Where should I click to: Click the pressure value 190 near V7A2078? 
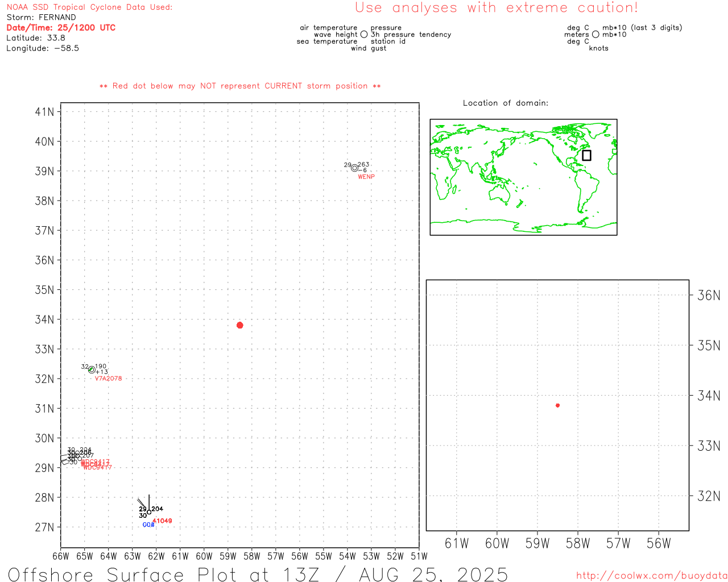(x=101, y=367)
